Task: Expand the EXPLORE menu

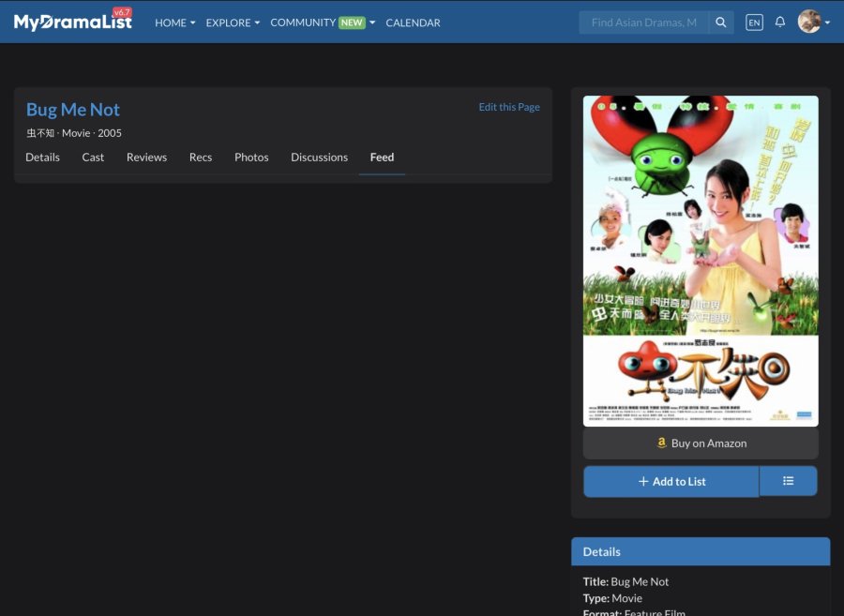Action: click(233, 23)
